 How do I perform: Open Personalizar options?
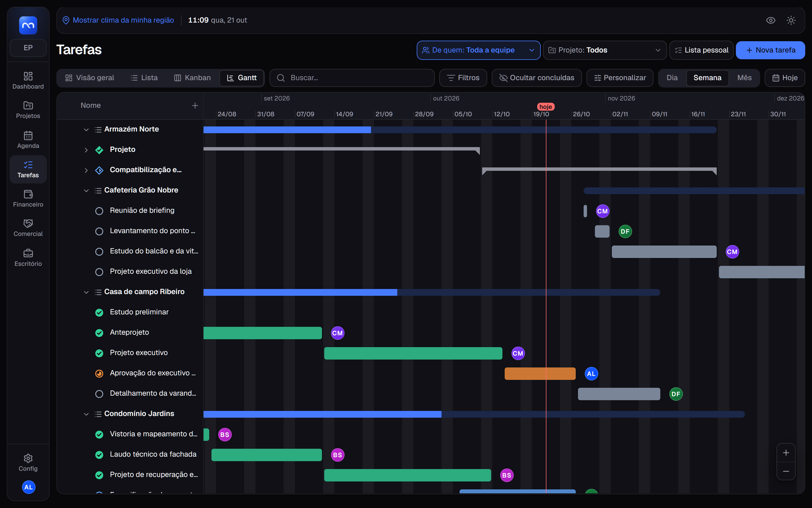(620, 78)
